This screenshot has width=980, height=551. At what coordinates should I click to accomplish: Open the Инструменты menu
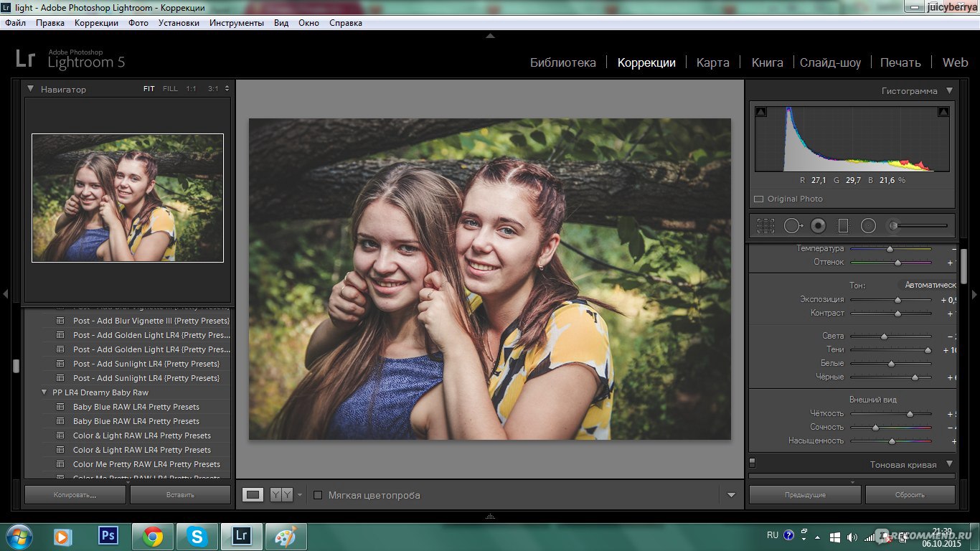pyautogui.click(x=236, y=23)
